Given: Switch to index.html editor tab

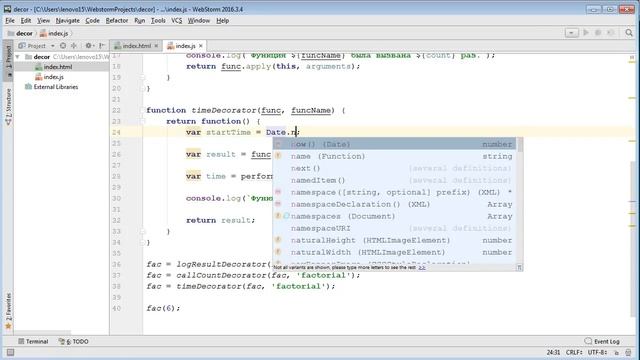Looking at the screenshot, I should coord(136,46).
